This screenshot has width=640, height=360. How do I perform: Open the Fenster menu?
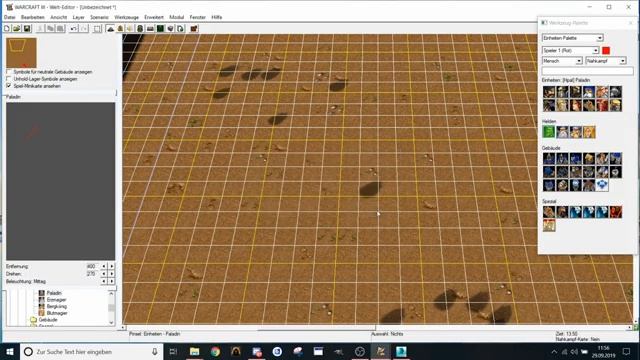point(198,17)
